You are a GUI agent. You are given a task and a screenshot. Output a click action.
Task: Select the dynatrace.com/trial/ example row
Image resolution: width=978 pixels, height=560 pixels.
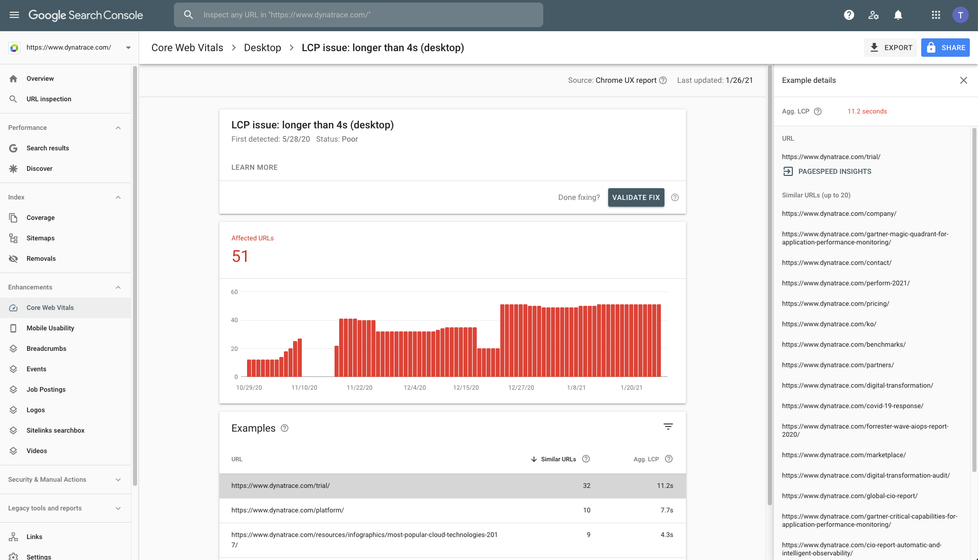point(452,486)
